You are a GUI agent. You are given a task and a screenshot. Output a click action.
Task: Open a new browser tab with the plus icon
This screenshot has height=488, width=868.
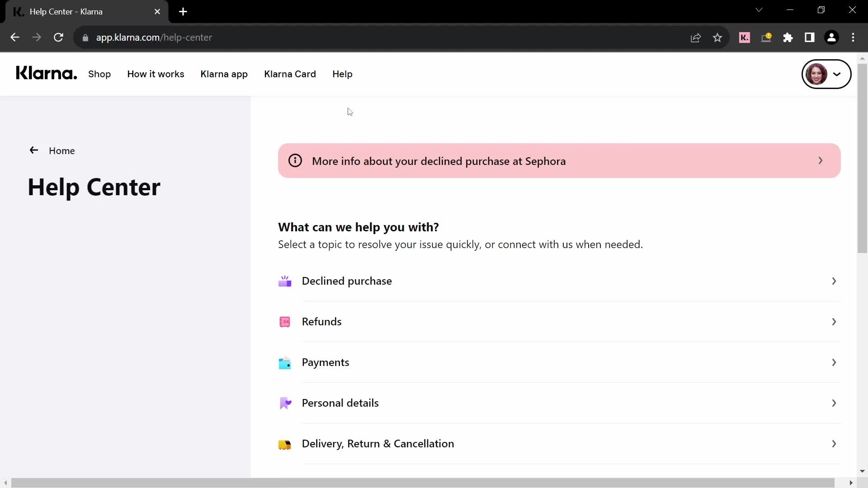[183, 12]
